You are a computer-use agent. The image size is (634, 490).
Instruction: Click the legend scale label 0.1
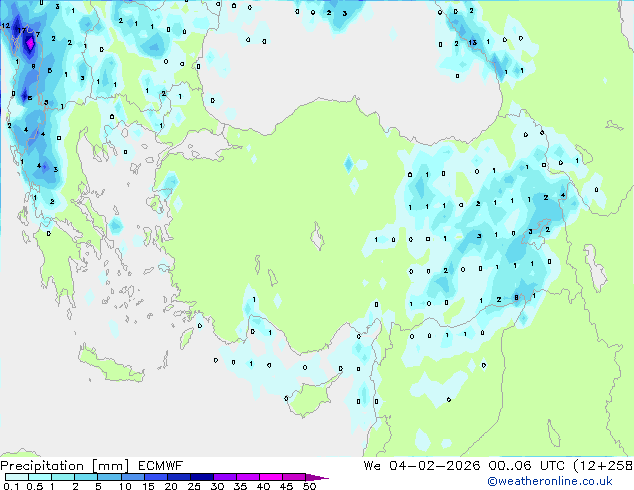tap(11, 486)
